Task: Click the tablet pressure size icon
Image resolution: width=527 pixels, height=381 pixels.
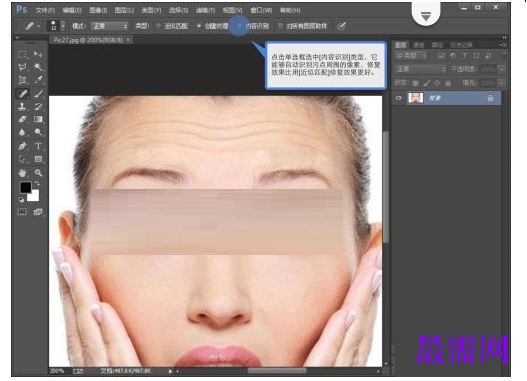Action: [x=342, y=26]
